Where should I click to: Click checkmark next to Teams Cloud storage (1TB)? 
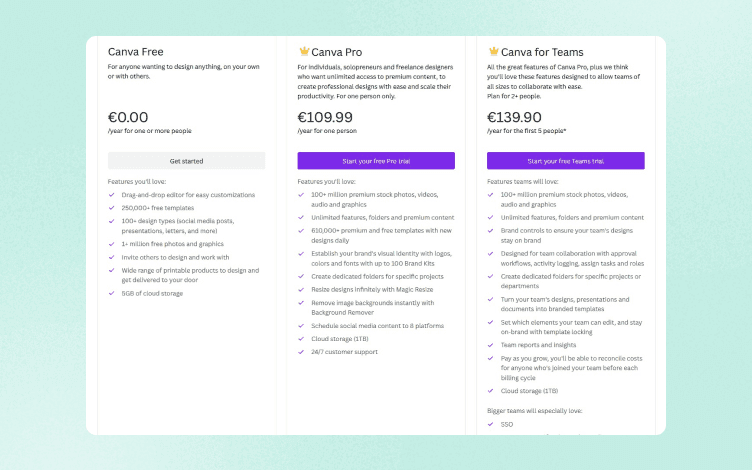pyautogui.click(x=491, y=390)
